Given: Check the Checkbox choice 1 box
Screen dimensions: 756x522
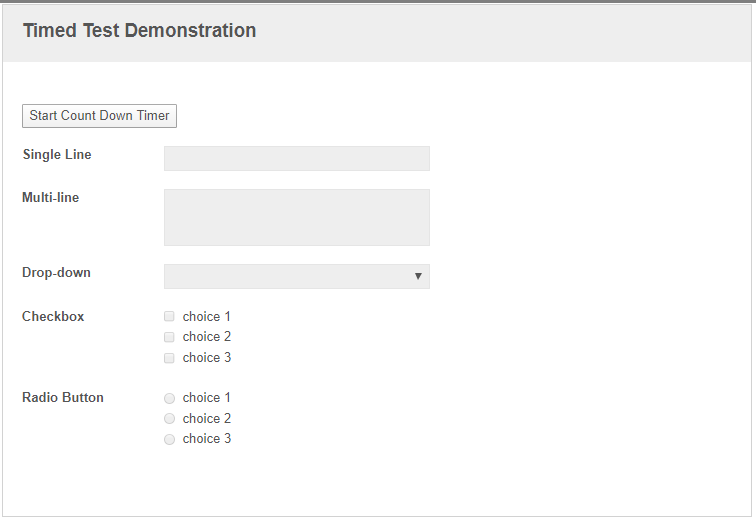Looking at the screenshot, I should click(169, 316).
